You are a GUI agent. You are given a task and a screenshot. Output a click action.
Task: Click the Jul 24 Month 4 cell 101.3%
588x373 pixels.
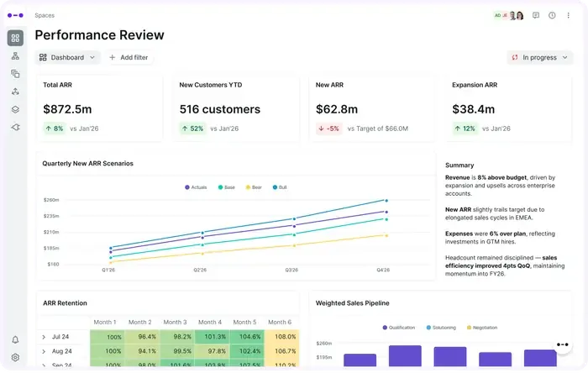click(213, 337)
